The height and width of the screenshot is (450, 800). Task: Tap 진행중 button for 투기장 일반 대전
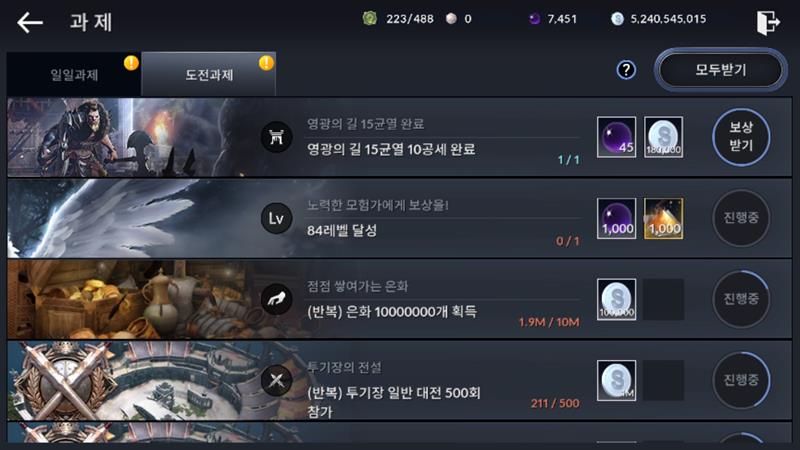tap(741, 380)
